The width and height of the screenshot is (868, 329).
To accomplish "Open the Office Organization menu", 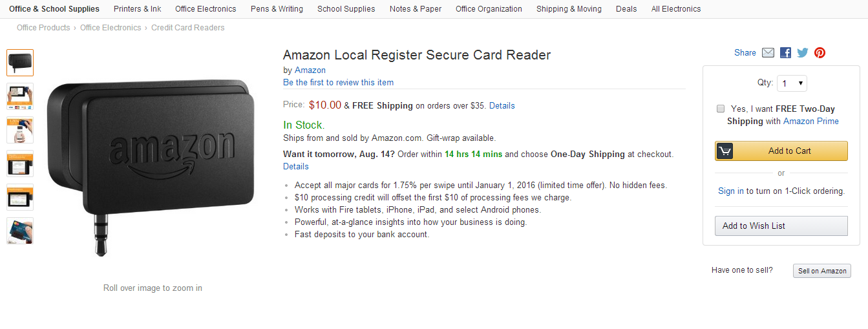I will click(x=489, y=9).
